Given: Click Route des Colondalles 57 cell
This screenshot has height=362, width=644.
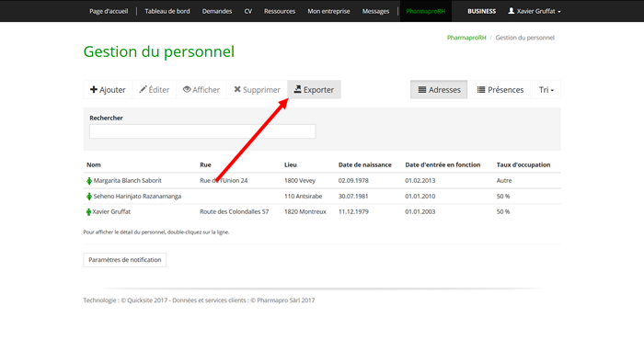Looking at the screenshot, I should point(234,211).
